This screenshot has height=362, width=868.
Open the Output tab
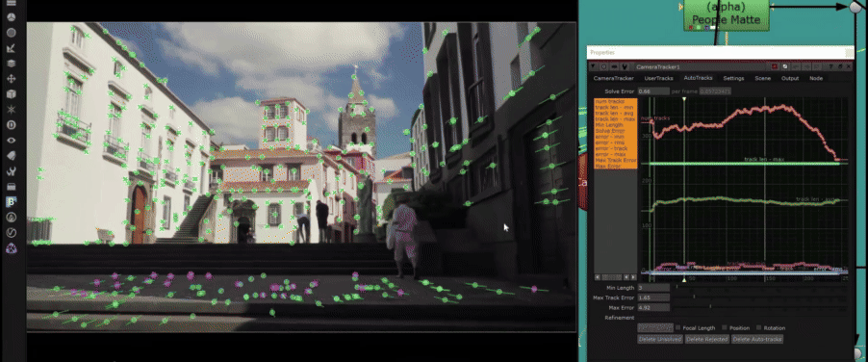(x=790, y=79)
